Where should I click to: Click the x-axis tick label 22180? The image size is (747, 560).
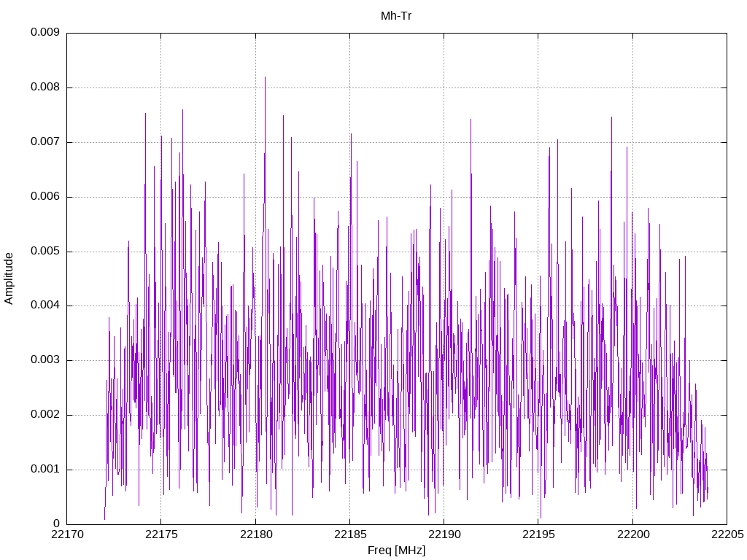[x=256, y=534]
